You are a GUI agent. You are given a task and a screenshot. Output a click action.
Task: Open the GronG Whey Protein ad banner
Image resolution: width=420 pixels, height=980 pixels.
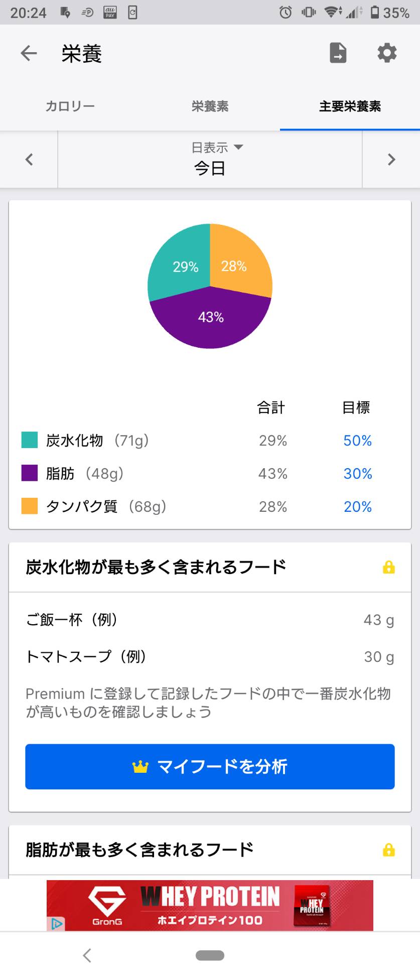pos(210,905)
